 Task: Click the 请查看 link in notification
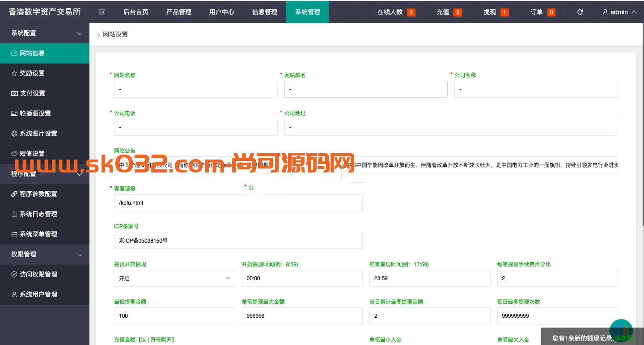coord(623,339)
